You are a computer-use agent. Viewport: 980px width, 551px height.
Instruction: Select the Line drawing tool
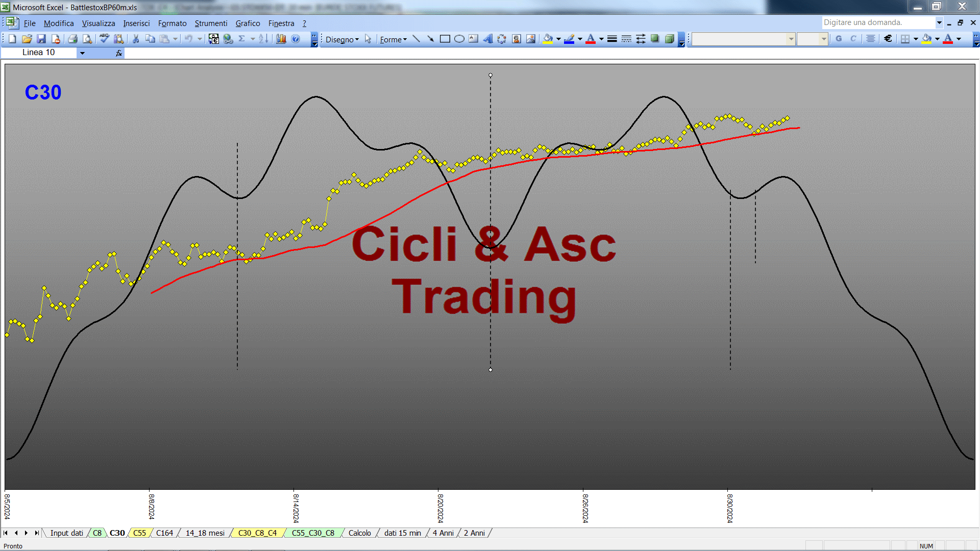pos(416,39)
